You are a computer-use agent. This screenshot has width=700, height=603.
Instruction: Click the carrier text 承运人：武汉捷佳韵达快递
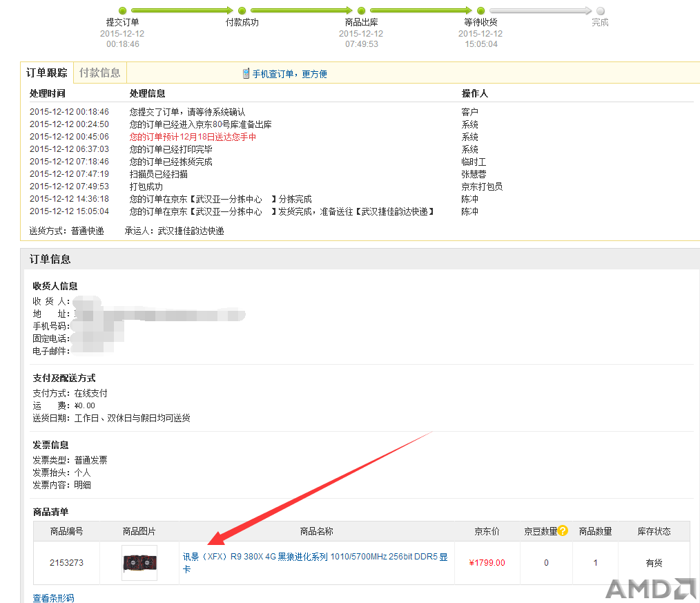pyautogui.click(x=174, y=231)
